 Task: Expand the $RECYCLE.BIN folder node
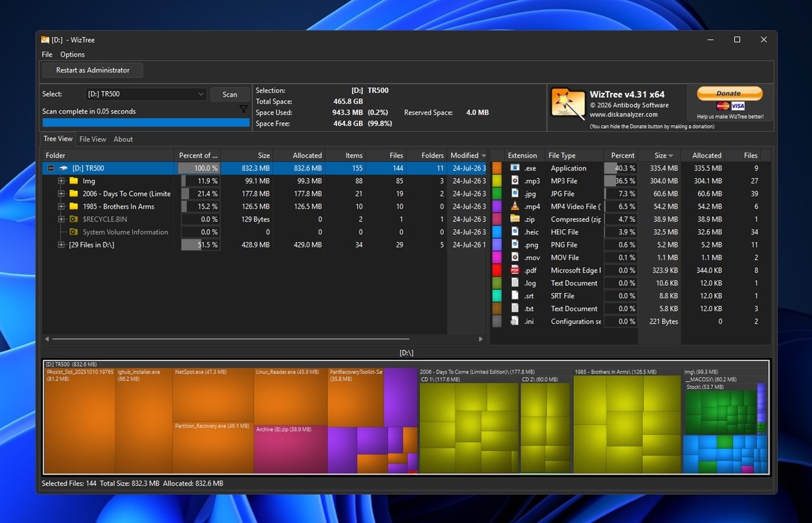[x=61, y=219]
